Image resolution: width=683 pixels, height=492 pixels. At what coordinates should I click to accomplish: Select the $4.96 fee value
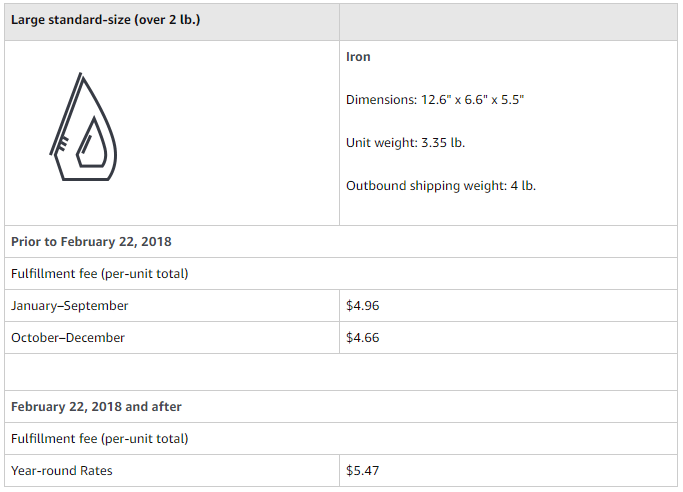[362, 306]
